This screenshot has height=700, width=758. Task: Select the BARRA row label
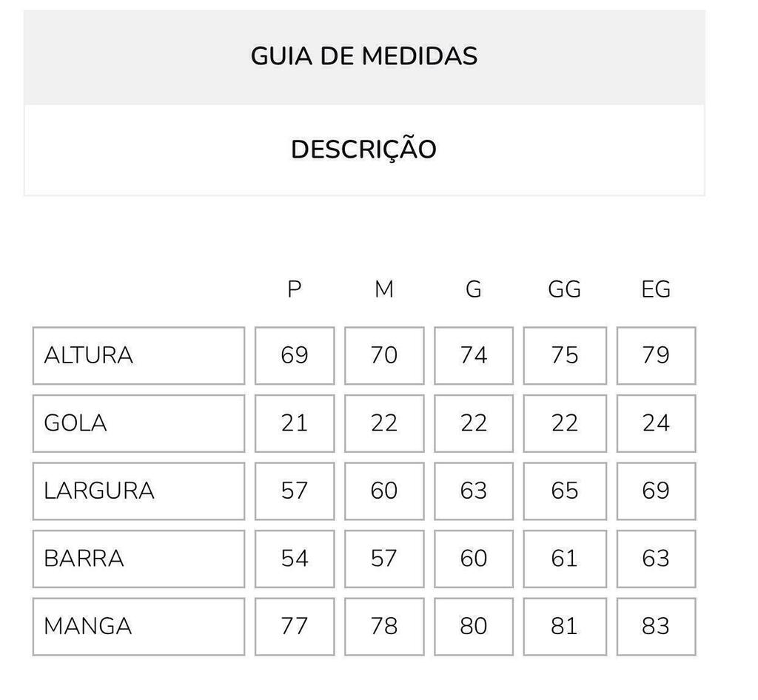click(138, 559)
